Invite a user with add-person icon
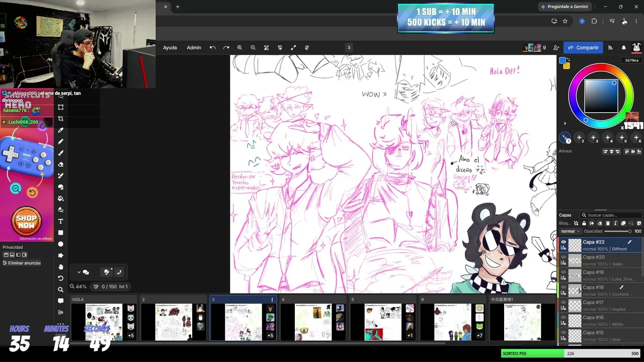Screen dimensions: 644x362 (x=556, y=48)
